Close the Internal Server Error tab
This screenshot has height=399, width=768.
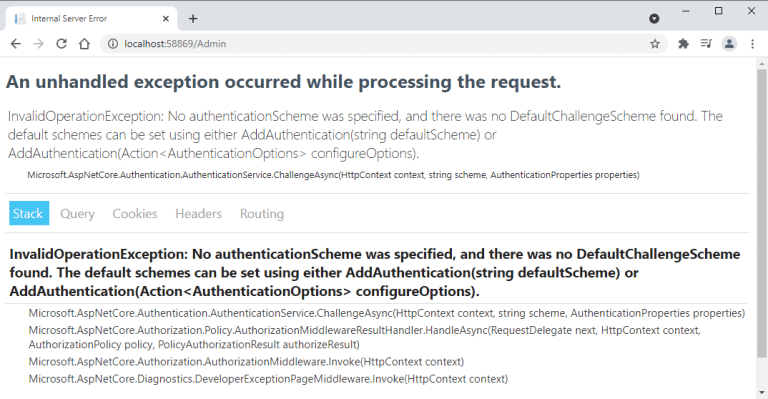166,19
